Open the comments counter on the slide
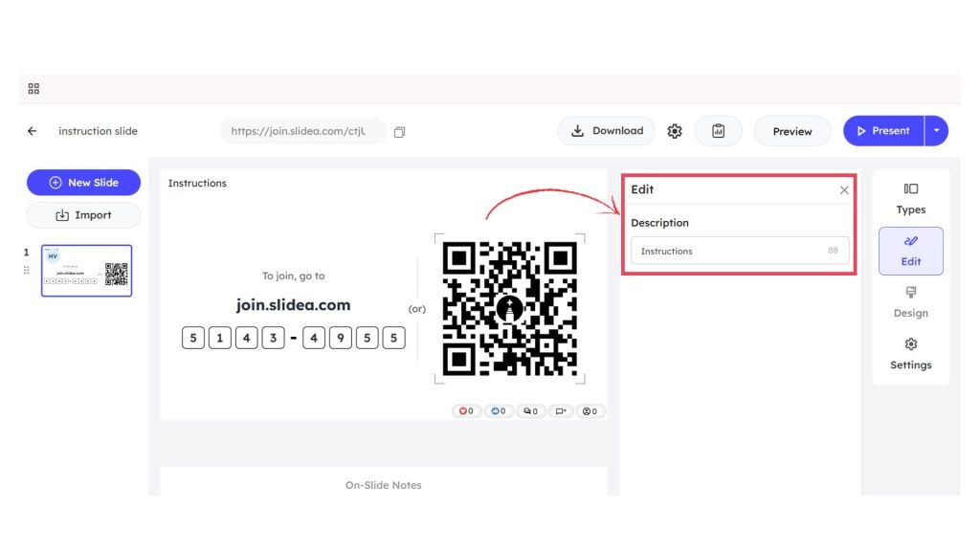Viewport: 980px width, 551px height. click(x=529, y=411)
